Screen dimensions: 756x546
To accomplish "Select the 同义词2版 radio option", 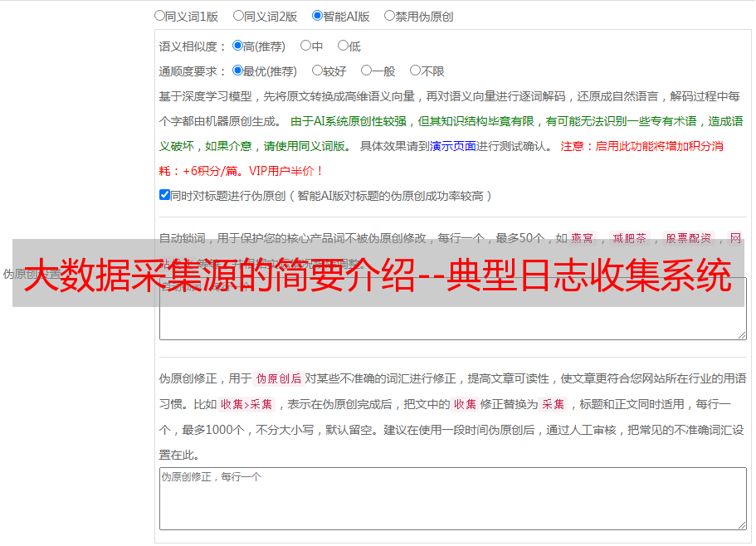I will 238,16.
